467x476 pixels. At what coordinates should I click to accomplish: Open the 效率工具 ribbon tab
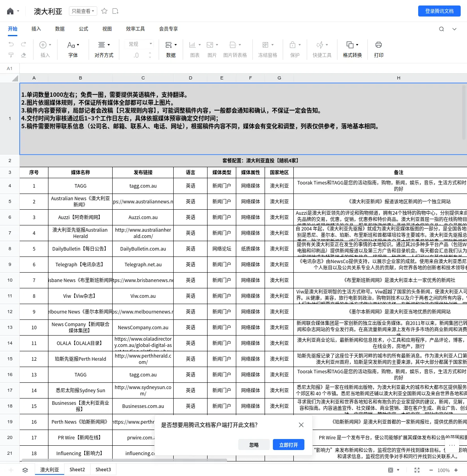tap(135, 29)
